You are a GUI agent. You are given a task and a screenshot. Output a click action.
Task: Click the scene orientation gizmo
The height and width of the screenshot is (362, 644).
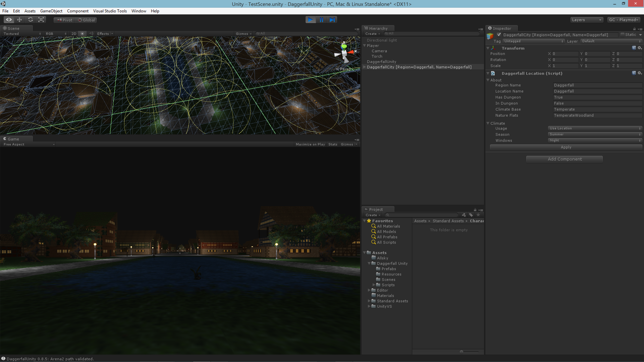tap(344, 53)
